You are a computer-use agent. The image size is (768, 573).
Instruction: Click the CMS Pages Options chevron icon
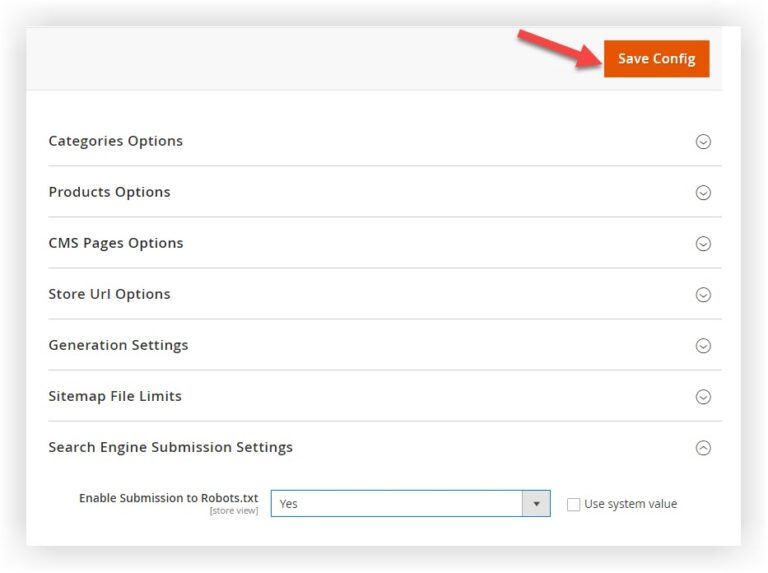click(x=703, y=244)
